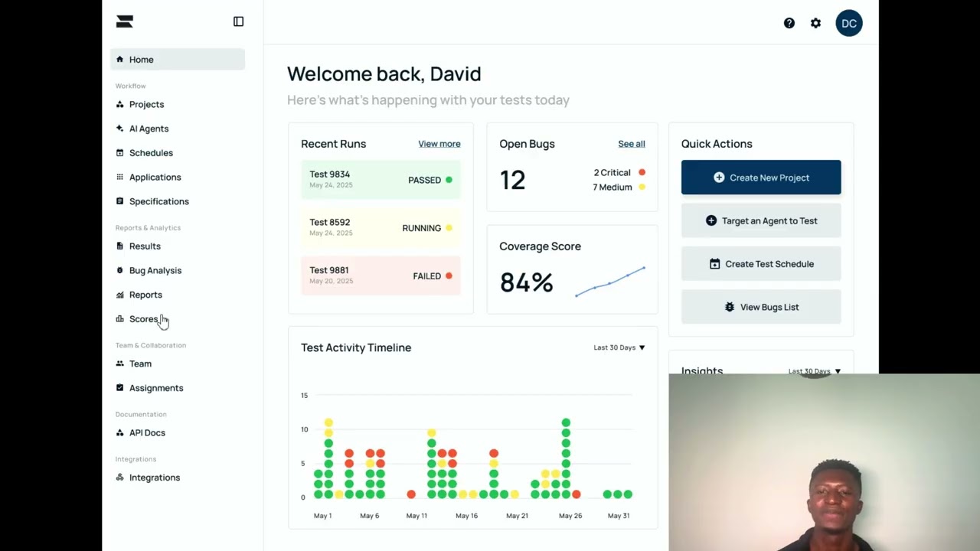
Task: Open the Test 9834 passed run
Action: [381, 180]
